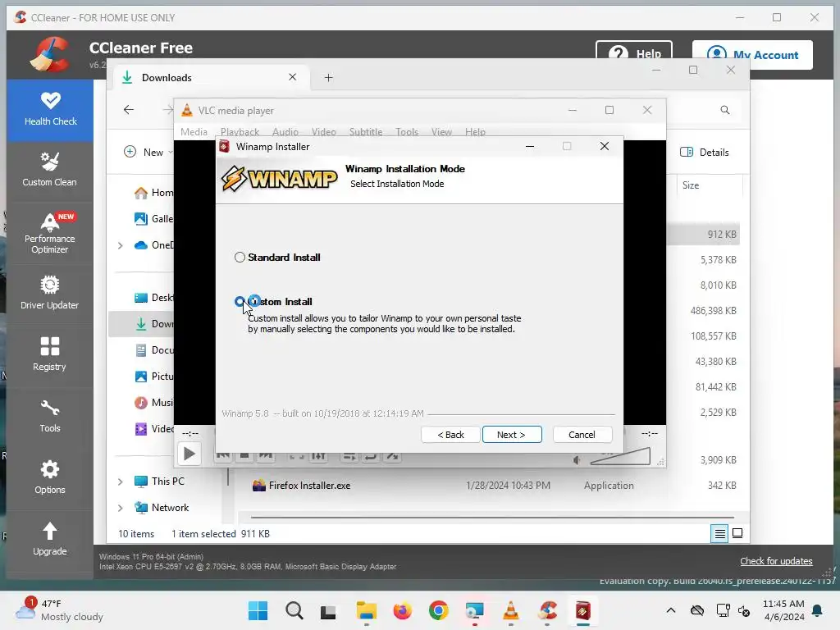Click the Check for updates link
The height and width of the screenshot is (630, 840).
click(x=776, y=561)
